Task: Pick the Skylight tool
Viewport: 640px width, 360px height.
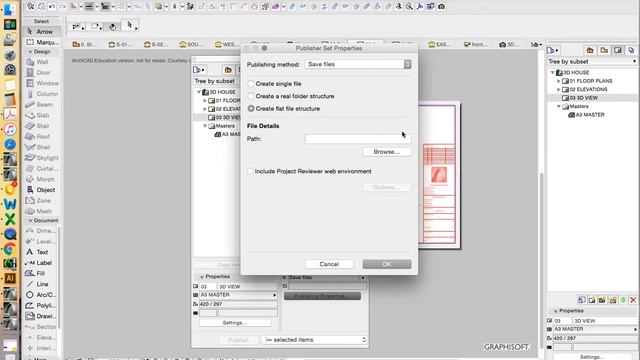Action: click(42, 158)
